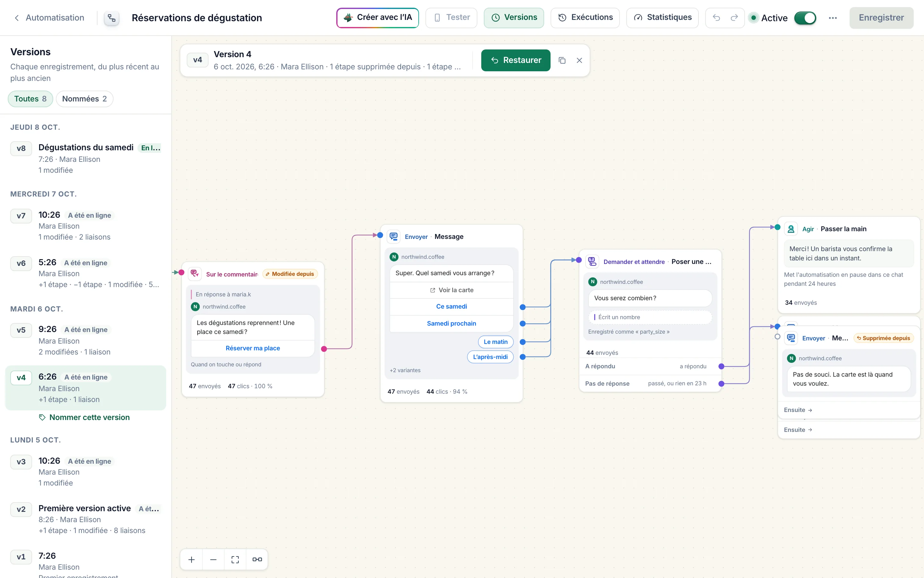This screenshot has width=924, height=578.
Task: Select version v5 saved at 9:26
Action: 86,340
